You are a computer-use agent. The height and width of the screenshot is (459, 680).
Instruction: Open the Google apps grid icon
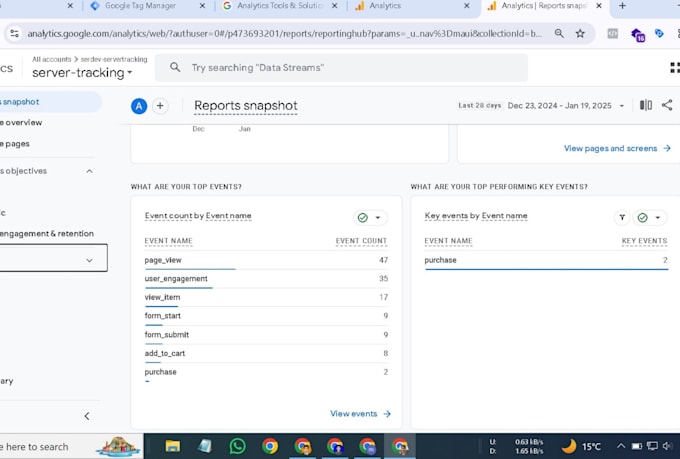pyautogui.click(x=674, y=68)
